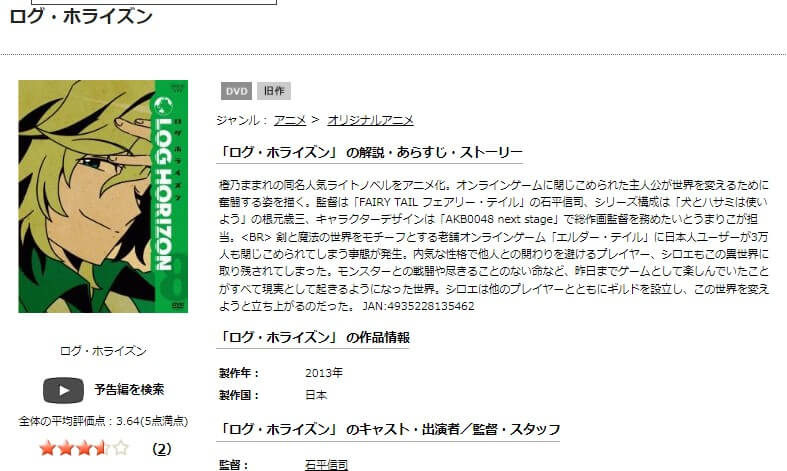Image resolution: width=787 pixels, height=471 pixels.
Task: Click the input box above the page title
Action: click(154, 2)
